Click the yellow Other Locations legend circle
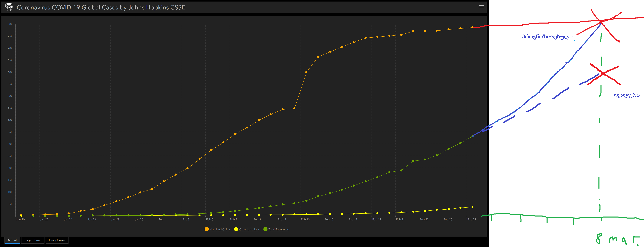The image size is (644, 247). [236, 229]
